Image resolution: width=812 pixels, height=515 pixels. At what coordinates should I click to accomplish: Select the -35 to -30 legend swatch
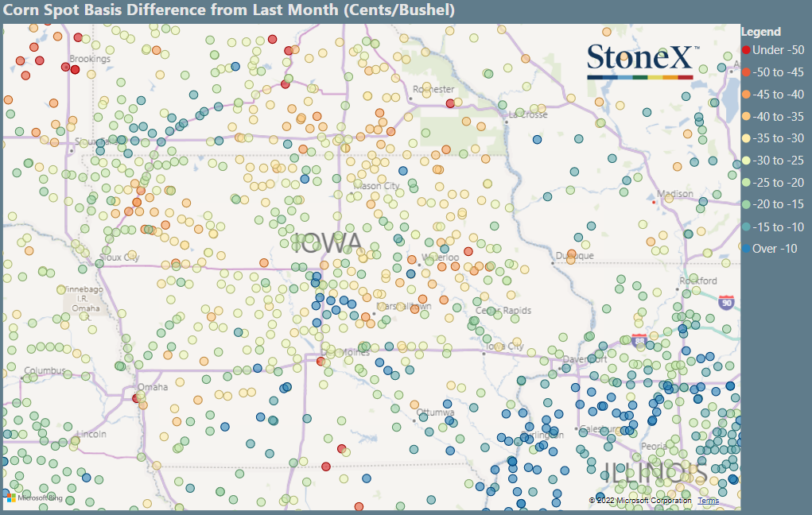(746, 138)
